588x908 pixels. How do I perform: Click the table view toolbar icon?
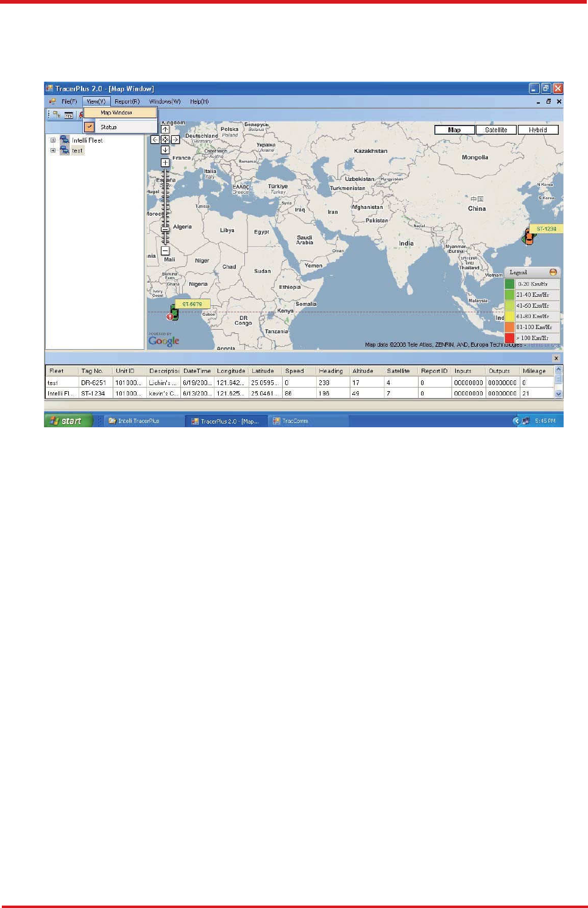coord(69,115)
